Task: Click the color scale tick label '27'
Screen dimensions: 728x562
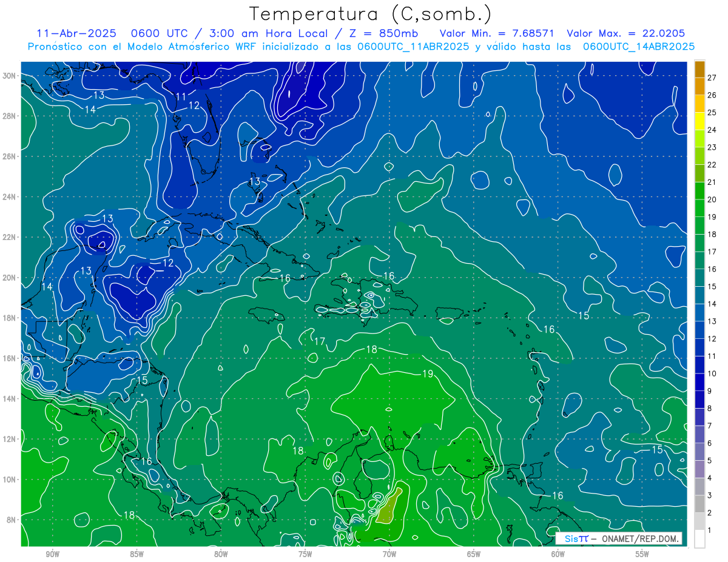Action: (x=712, y=78)
